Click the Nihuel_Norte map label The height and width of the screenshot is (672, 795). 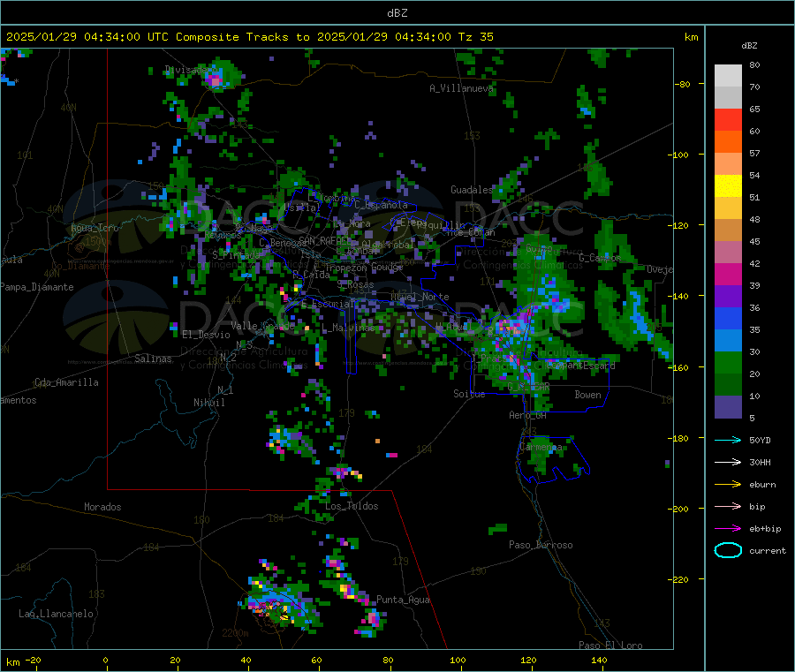(x=420, y=297)
